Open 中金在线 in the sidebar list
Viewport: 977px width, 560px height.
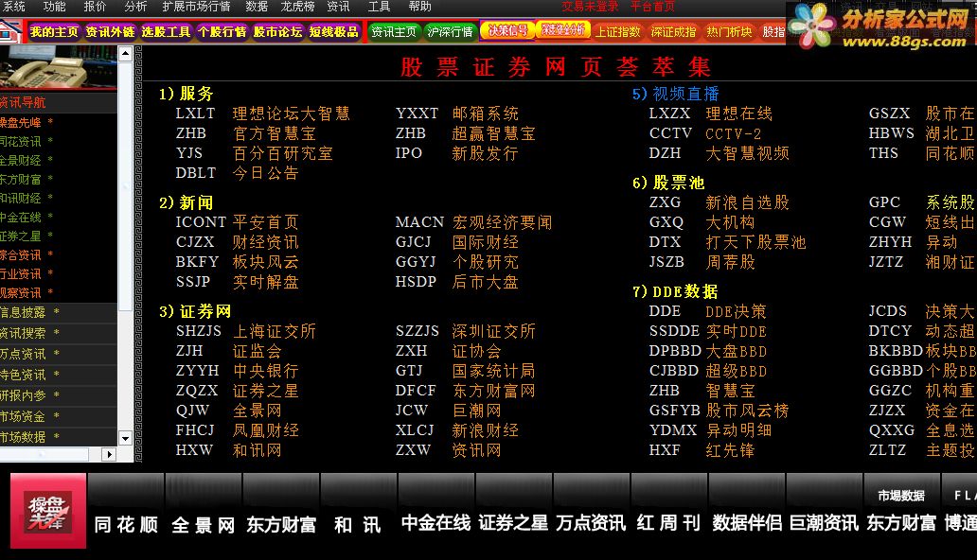point(27,217)
